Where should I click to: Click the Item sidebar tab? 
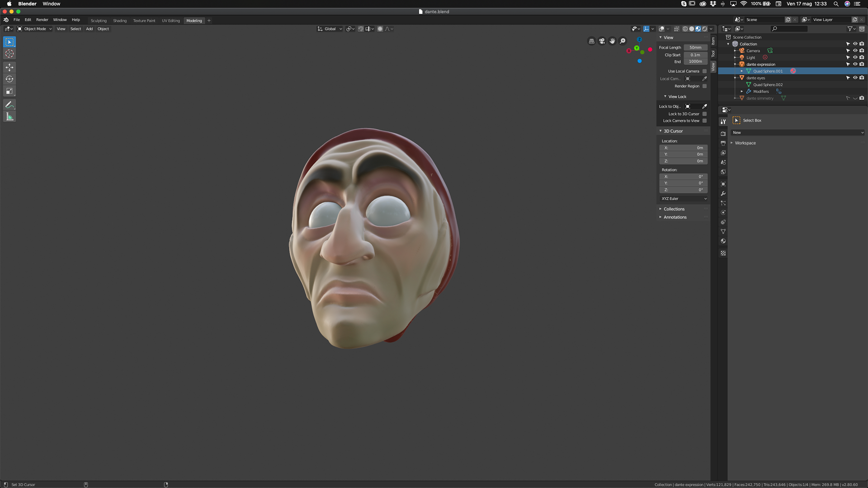[713, 41]
